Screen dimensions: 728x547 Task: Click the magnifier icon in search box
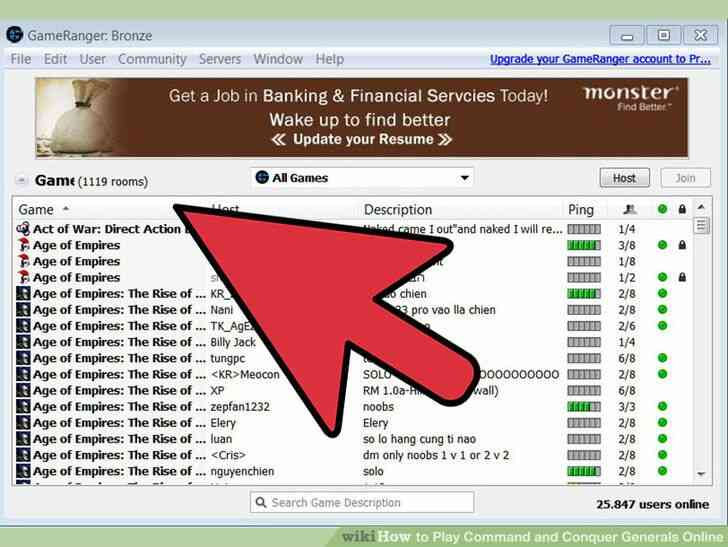261,502
